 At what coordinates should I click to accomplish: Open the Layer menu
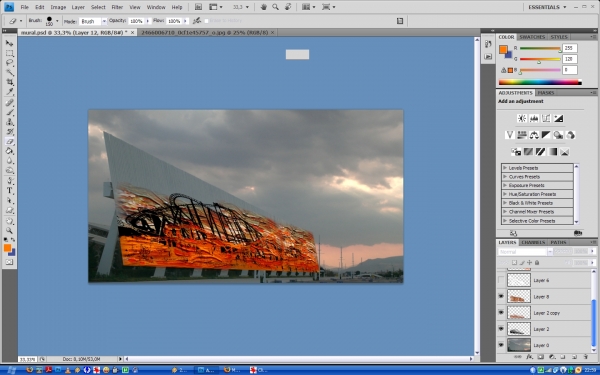pyautogui.click(x=78, y=7)
